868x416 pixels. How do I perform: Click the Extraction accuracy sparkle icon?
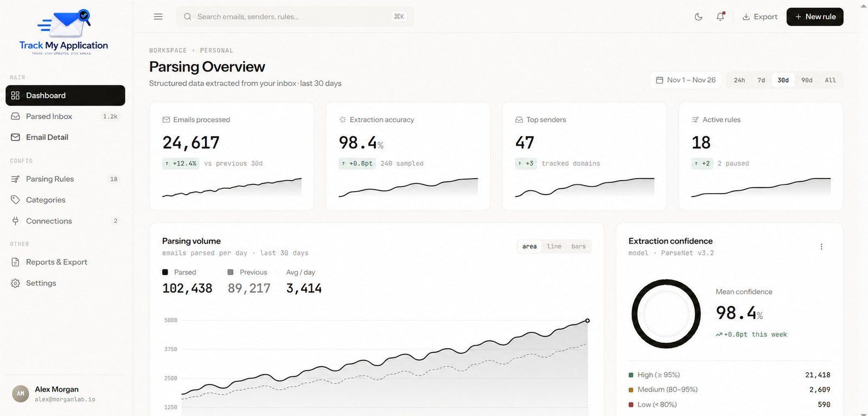342,120
